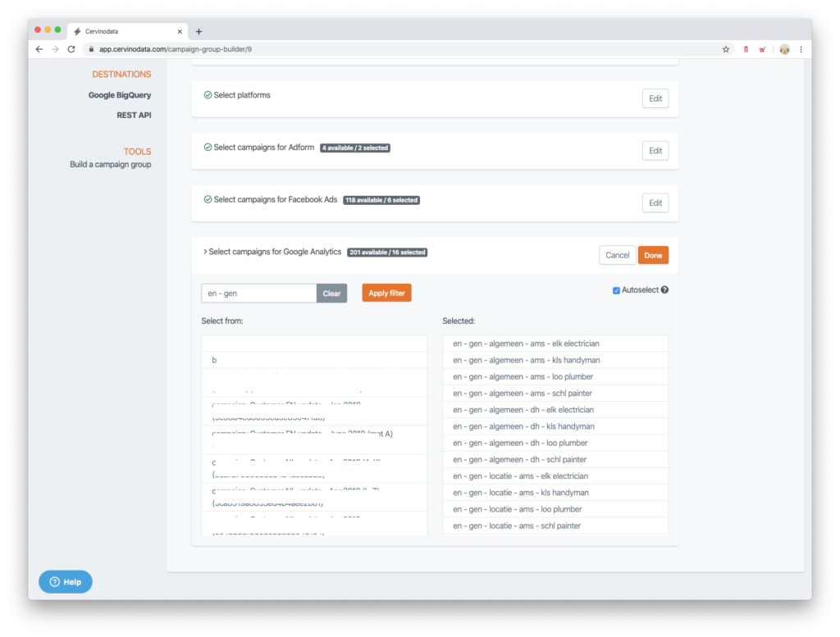
Task: Click Done for Google Analytics campaigns
Action: (x=653, y=255)
